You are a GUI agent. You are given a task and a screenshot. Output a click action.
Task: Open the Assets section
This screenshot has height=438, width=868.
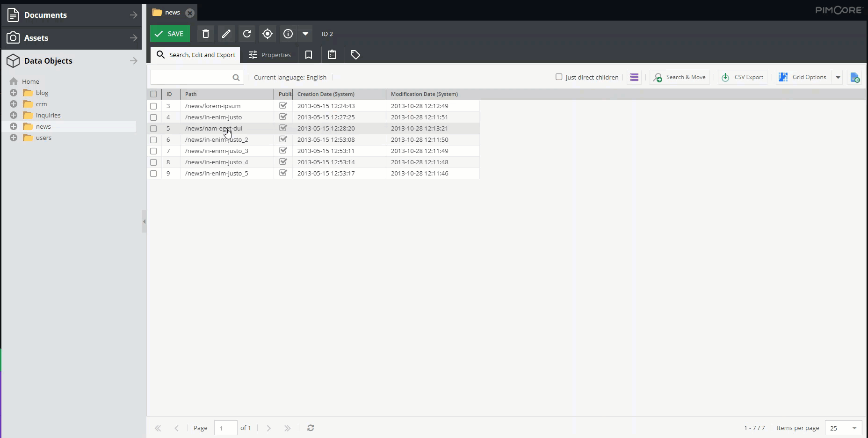pyautogui.click(x=71, y=38)
